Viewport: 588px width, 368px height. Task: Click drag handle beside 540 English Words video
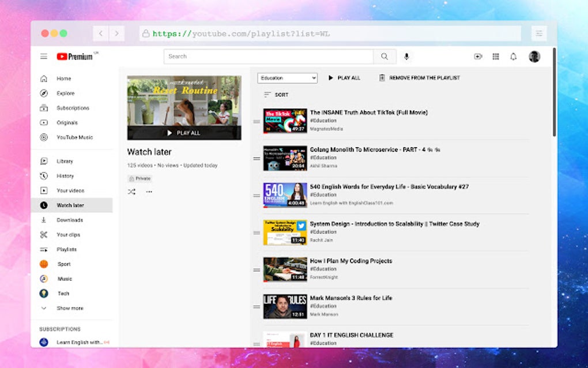click(257, 196)
